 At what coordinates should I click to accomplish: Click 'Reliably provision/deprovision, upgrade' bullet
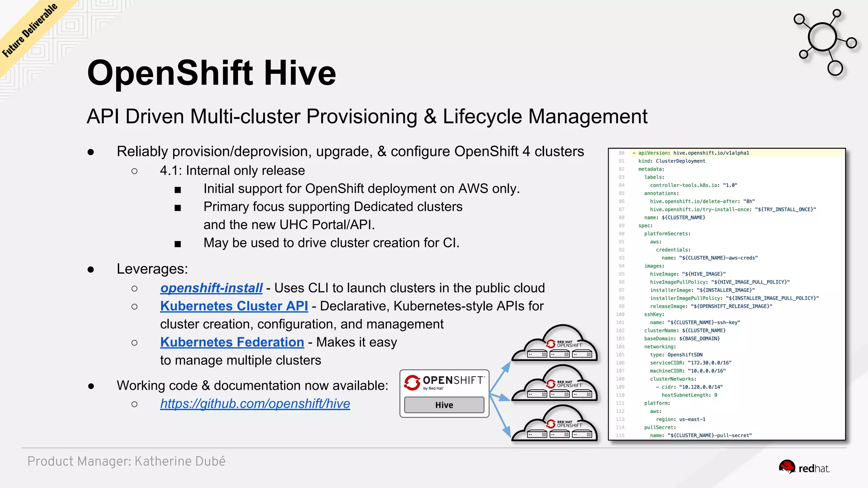(x=351, y=151)
